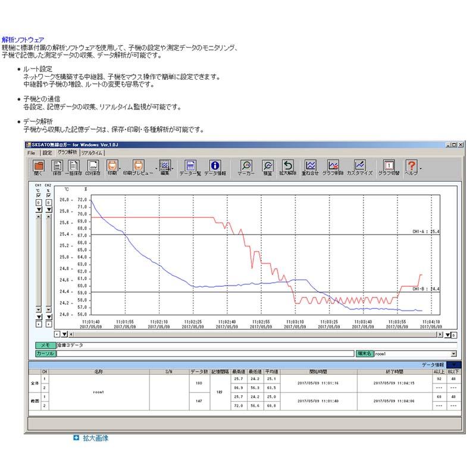
Task: Save data using the 保存 toolbar icon
Action: point(57,166)
